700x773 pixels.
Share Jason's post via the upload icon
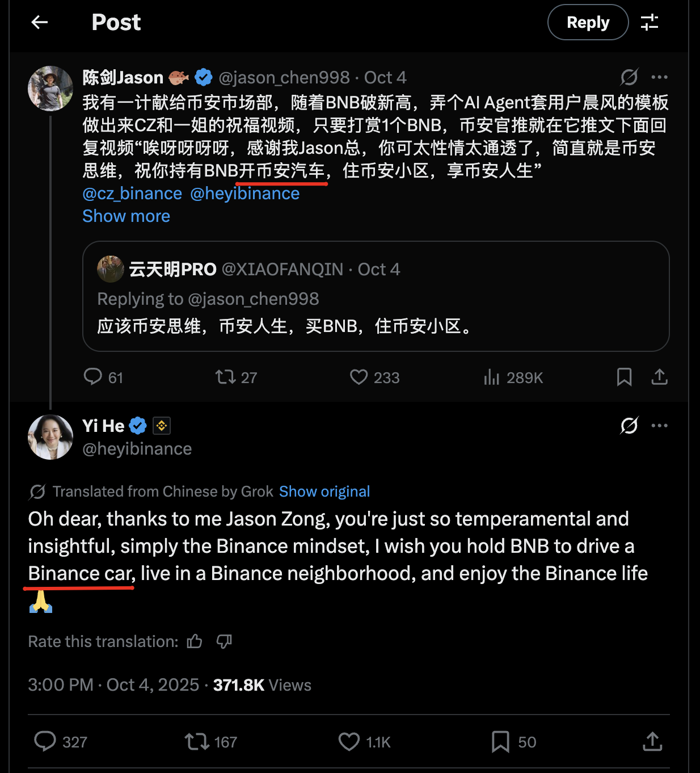(659, 377)
